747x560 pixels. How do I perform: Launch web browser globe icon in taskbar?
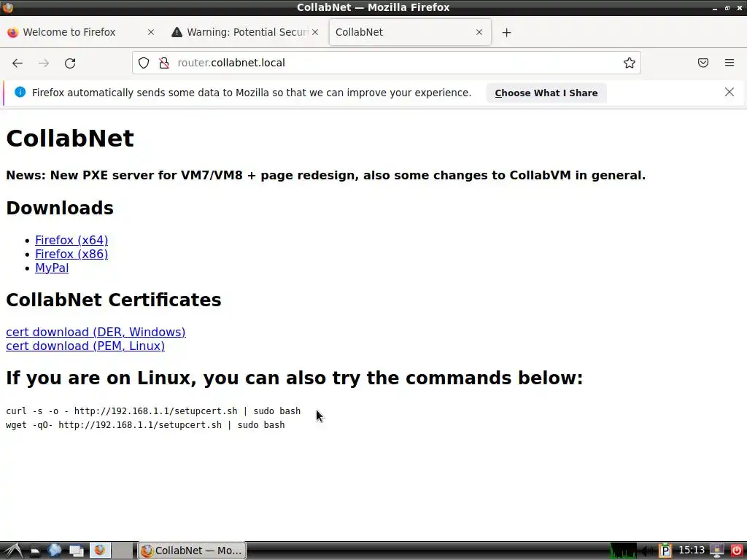coord(54,551)
